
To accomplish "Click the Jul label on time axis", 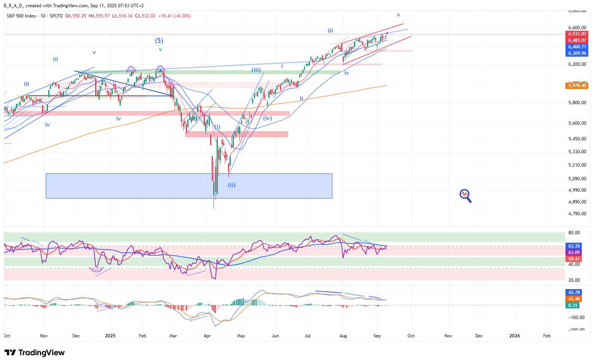I will pos(308,336).
